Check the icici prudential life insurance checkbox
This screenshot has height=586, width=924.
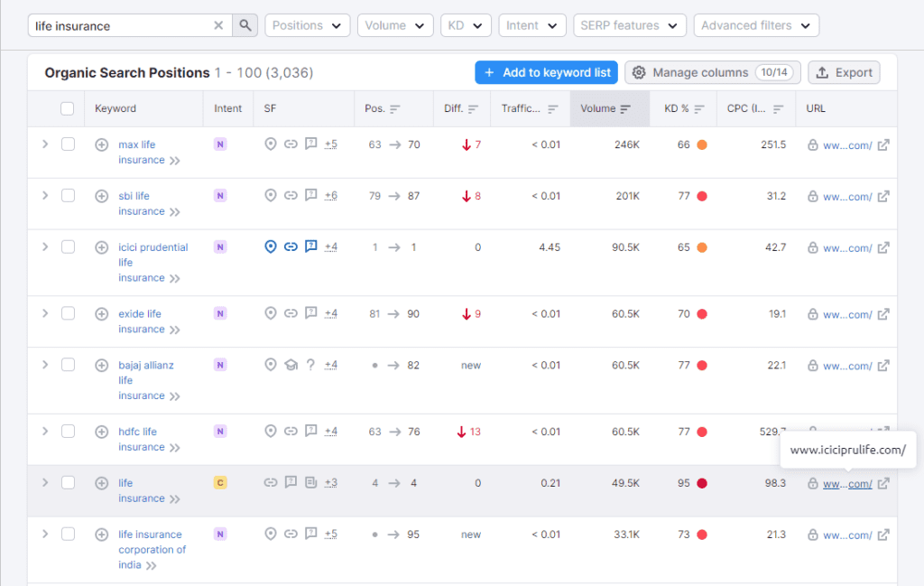(x=68, y=246)
